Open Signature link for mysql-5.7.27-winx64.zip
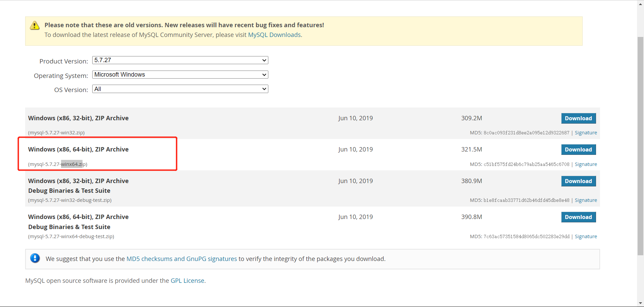The width and height of the screenshot is (644, 307). [x=586, y=164]
